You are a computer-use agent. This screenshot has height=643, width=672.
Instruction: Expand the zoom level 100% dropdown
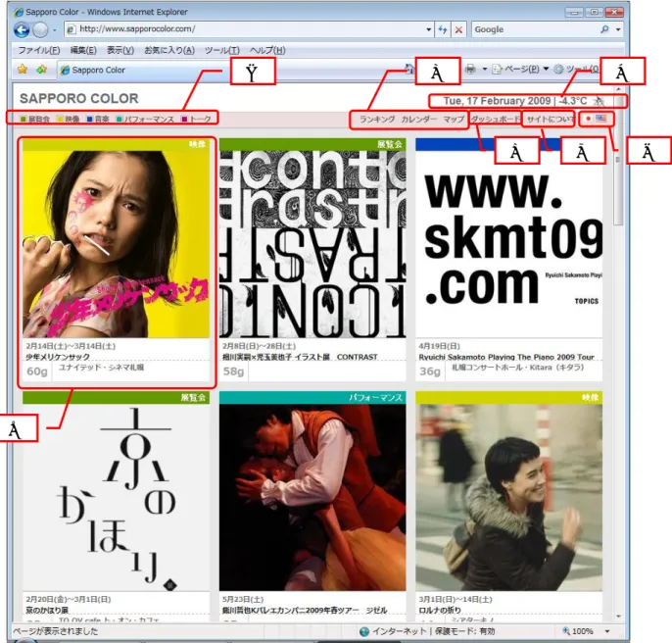[x=607, y=631]
